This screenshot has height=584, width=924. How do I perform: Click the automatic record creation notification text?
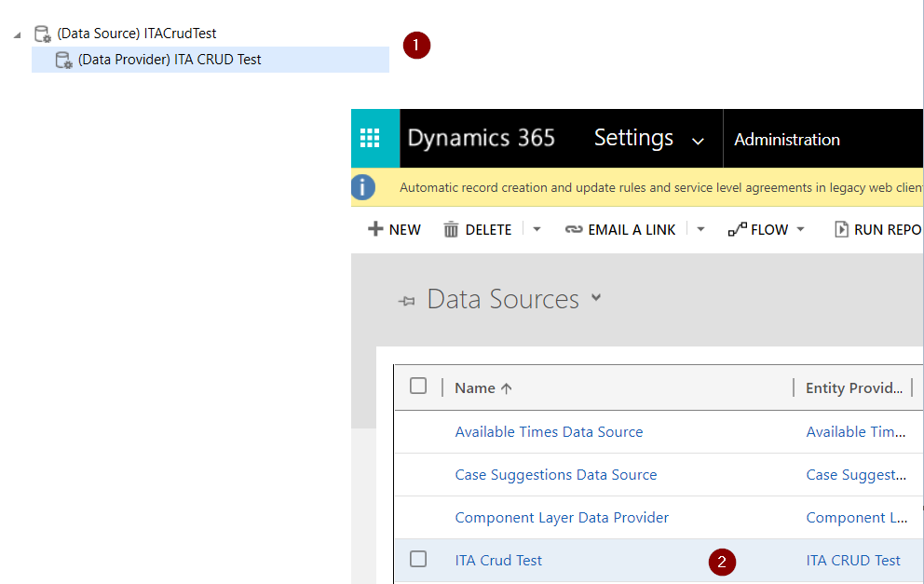[x=661, y=187]
